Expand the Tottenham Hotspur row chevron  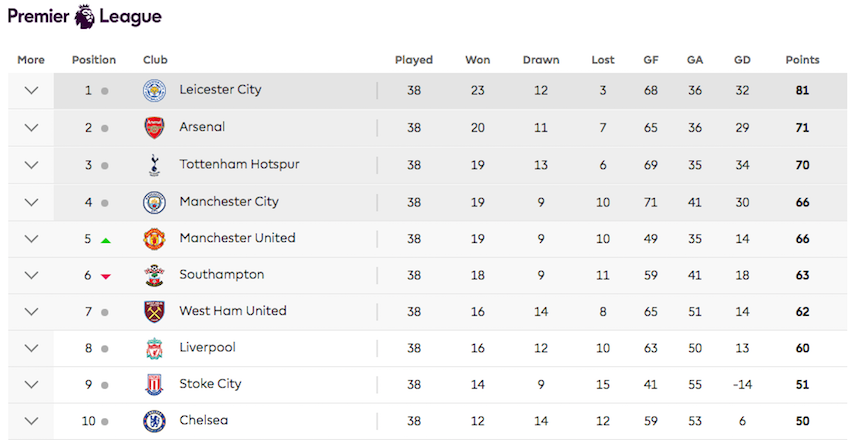31,165
